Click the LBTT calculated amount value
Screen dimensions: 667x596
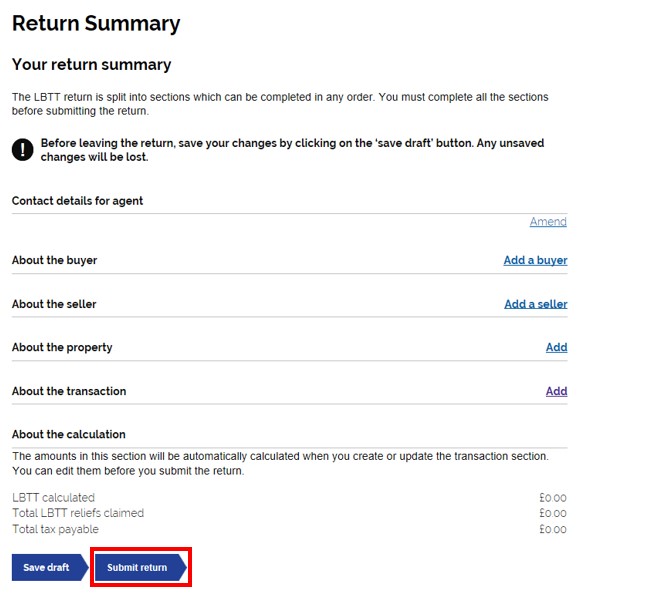pyautogui.click(x=553, y=498)
